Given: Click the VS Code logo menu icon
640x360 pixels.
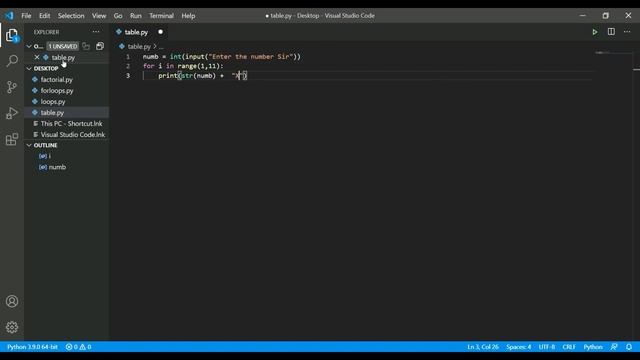Looking at the screenshot, I should 9,16.
